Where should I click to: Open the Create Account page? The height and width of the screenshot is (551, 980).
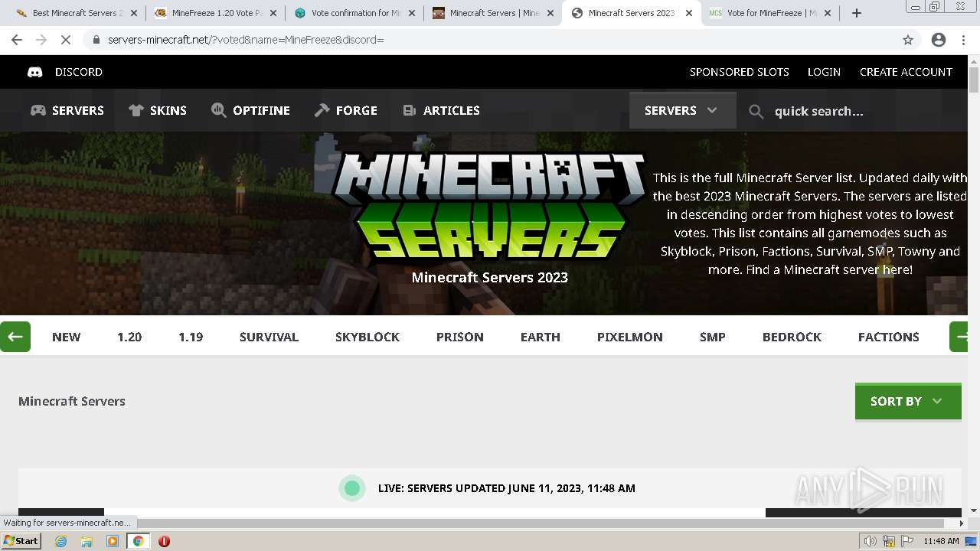coord(906,72)
